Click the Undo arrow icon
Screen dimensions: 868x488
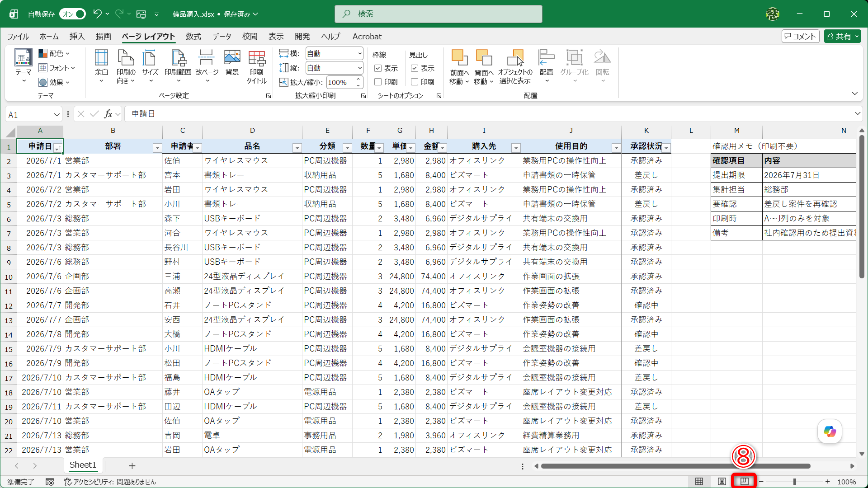97,14
